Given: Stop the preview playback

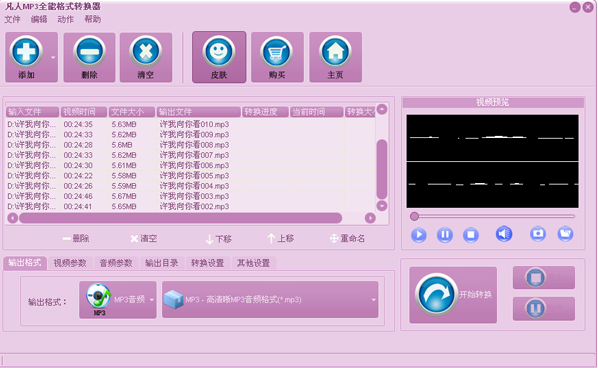Looking at the screenshot, I should [471, 235].
